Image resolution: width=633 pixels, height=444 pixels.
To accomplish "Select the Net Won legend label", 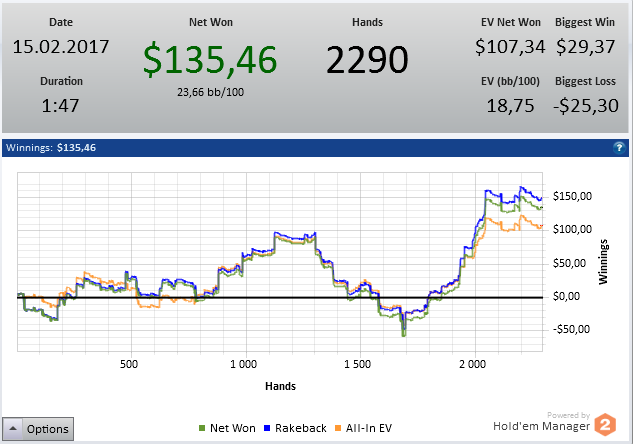I will pyautogui.click(x=233, y=428).
